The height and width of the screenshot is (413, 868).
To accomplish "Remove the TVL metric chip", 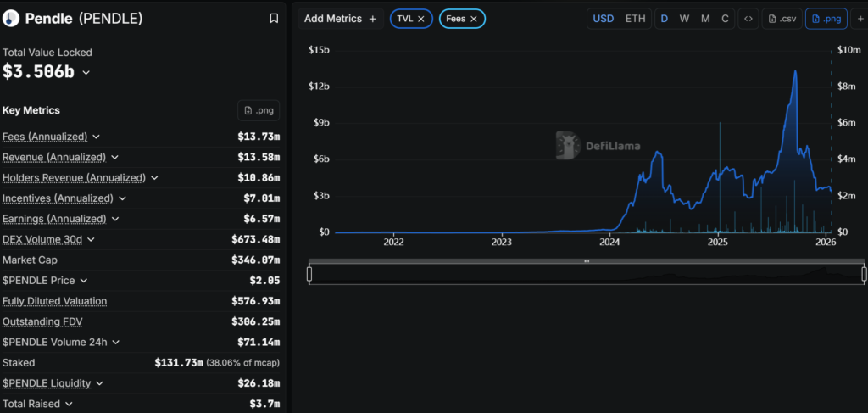I will point(421,19).
